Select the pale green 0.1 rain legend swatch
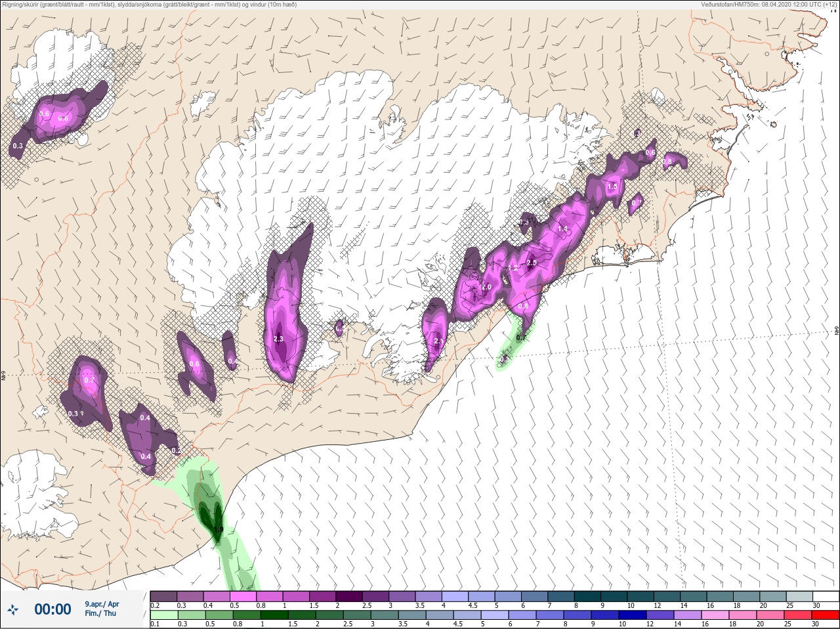The height and width of the screenshot is (629, 840). (164, 615)
